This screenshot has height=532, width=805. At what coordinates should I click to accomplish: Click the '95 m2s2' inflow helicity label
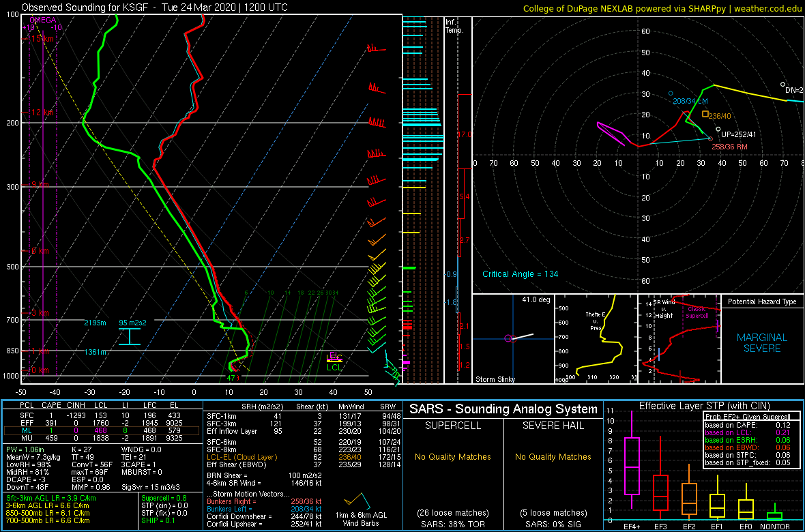[x=132, y=323]
